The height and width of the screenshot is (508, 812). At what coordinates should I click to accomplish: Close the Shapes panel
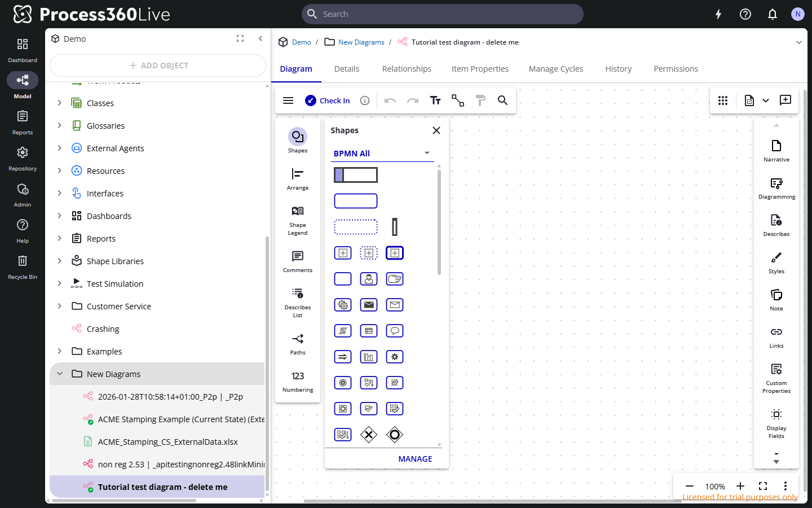point(436,130)
